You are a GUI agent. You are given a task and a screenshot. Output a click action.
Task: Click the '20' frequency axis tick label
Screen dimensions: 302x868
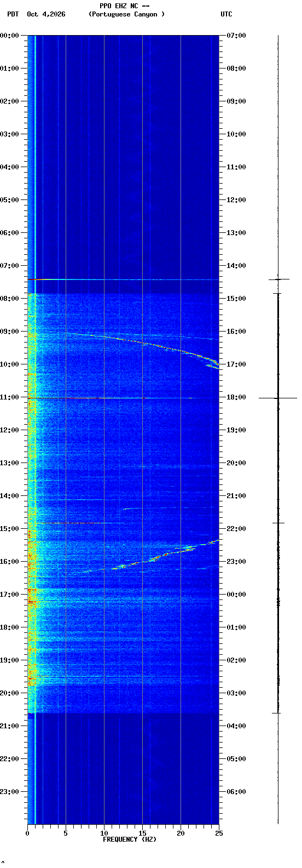[x=181, y=833]
